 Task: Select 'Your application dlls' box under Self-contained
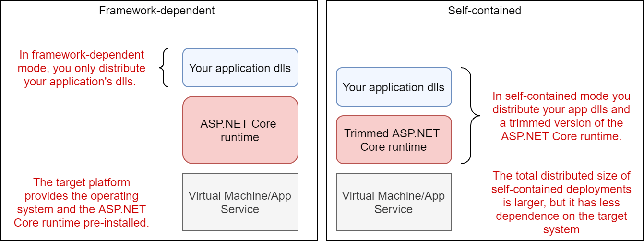[394, 87]
